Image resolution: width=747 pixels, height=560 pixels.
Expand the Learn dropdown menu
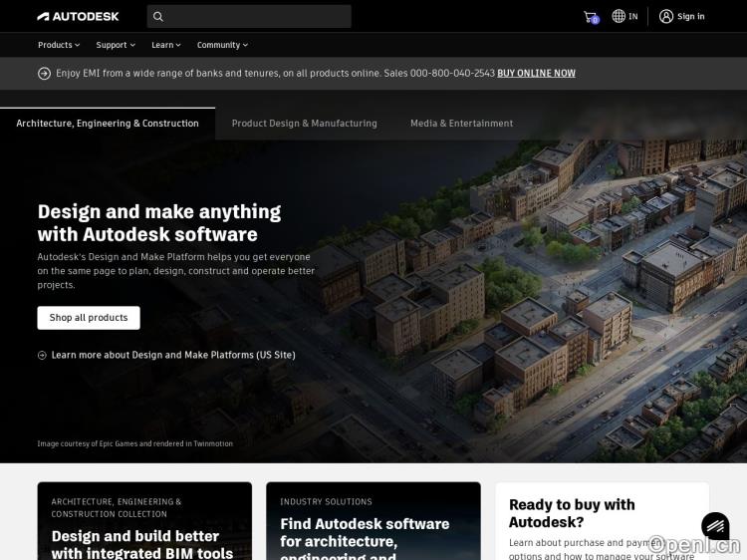coord(166,45)
